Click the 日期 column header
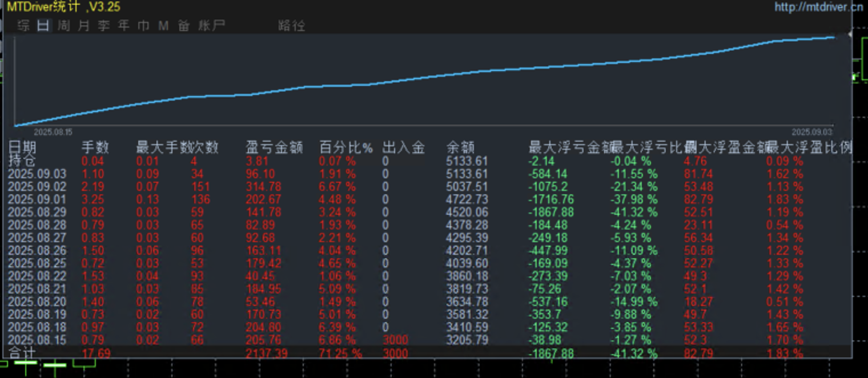This screenshot has height=378, width=868. tap(22, 148)
